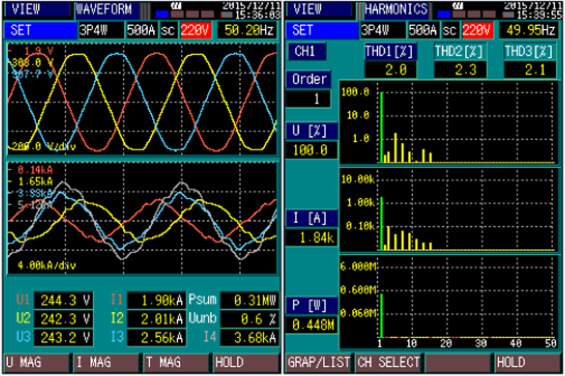Image resolution: width=565 pixels, height=376 pixels.
Task: Click CH1 channel label
Action: [x=307, y=52]
